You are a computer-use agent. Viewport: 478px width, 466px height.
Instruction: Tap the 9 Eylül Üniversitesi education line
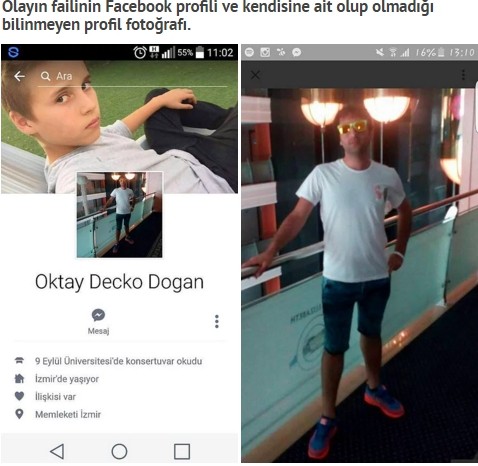118,361
